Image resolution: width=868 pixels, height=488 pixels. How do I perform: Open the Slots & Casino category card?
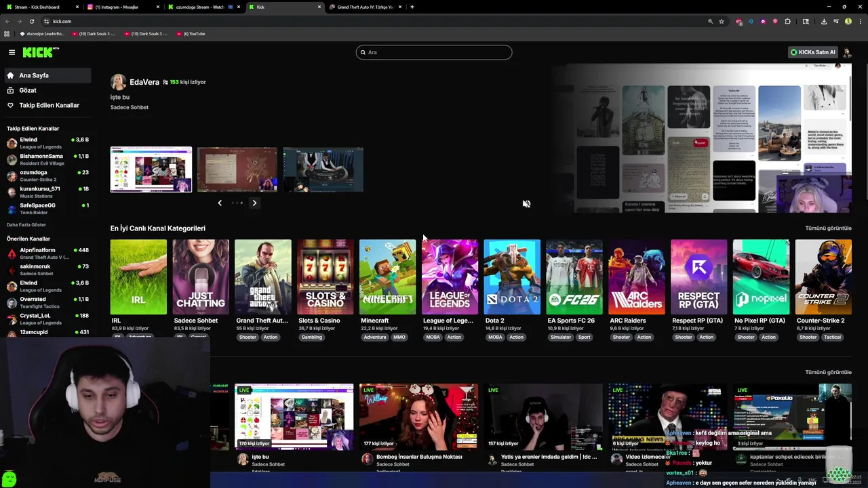[x=325, y=277]
